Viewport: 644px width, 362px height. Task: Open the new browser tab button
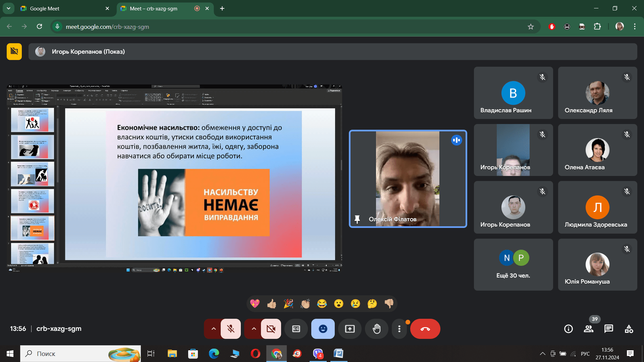(222, 8)
